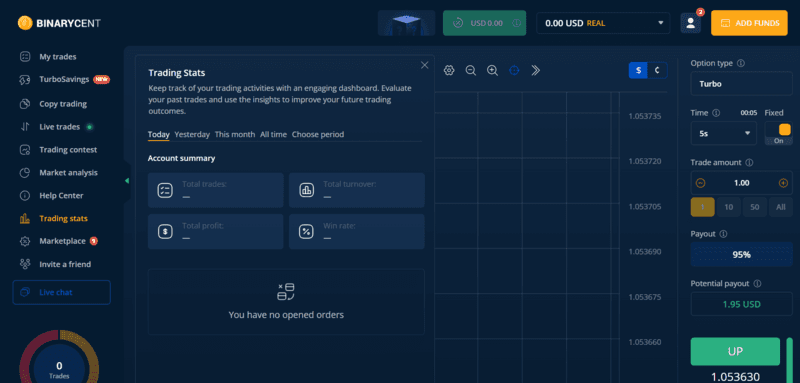The image size is (800, 383).
Task: Click the Time info icon
Action: tap(716, 113)
